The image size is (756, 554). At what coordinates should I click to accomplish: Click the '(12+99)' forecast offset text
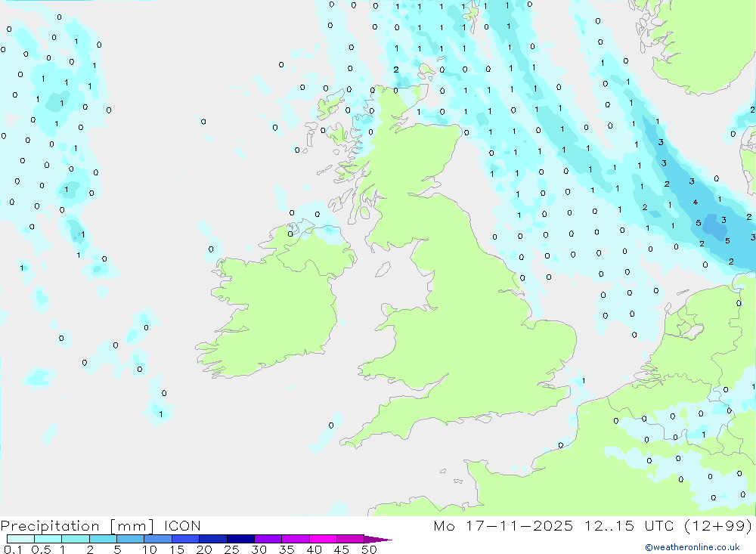718,525
